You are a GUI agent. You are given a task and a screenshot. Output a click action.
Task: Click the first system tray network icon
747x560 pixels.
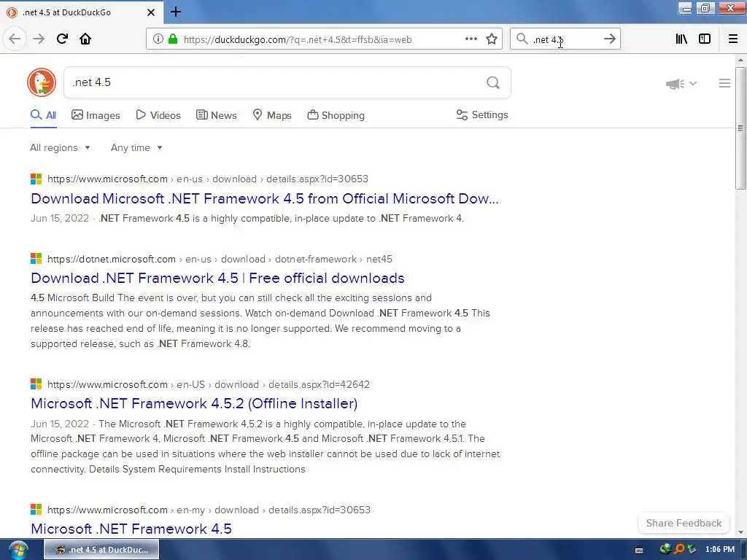click(666, 549)
